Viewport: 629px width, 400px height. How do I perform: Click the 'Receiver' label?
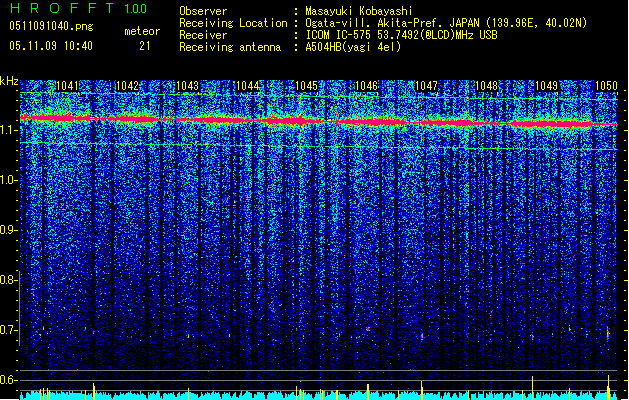(x=203, y=35)
